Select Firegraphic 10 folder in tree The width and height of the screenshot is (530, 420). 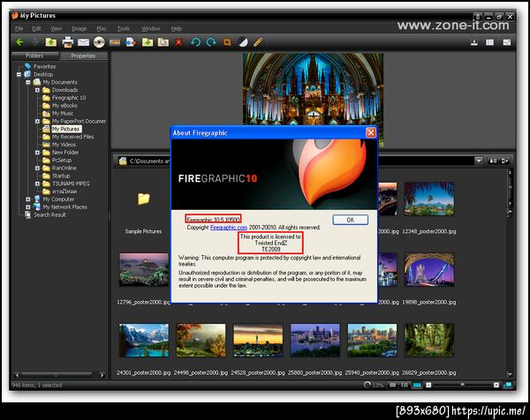(69, 98)
